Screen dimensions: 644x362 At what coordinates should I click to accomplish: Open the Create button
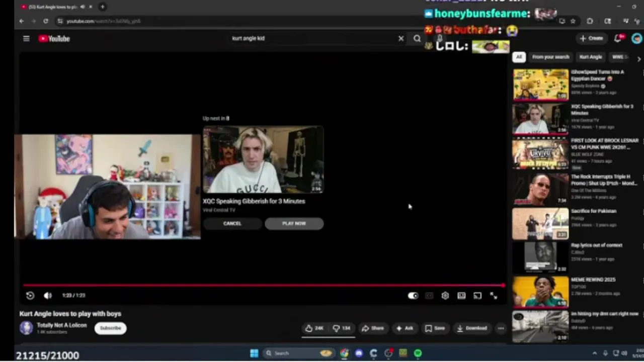tap(591, 38)
